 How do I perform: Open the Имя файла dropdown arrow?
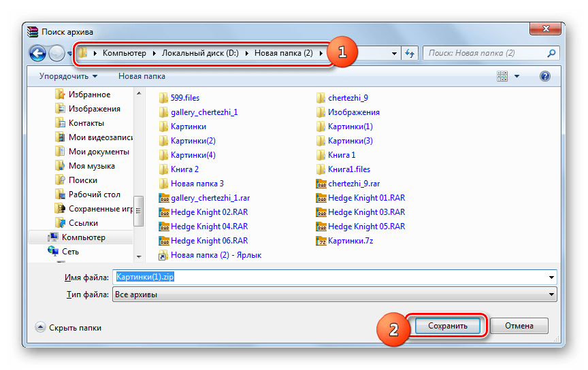551,277
